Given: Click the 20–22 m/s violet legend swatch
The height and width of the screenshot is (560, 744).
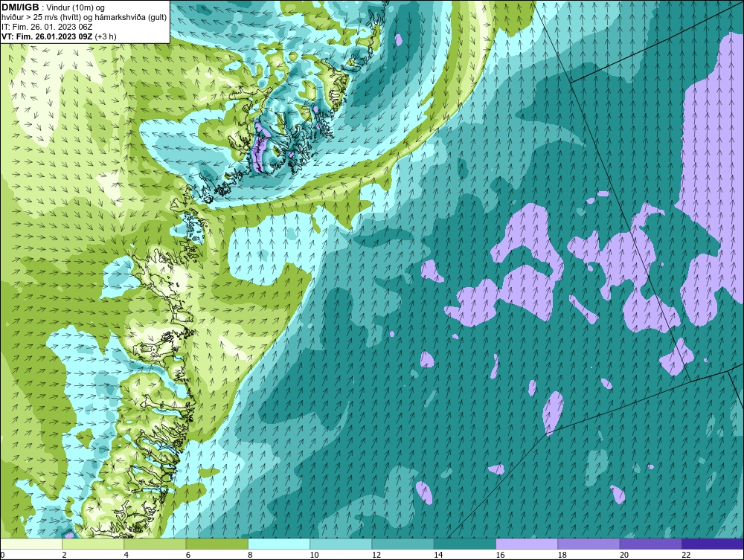Looking at the screenshot, I should 651,544.
